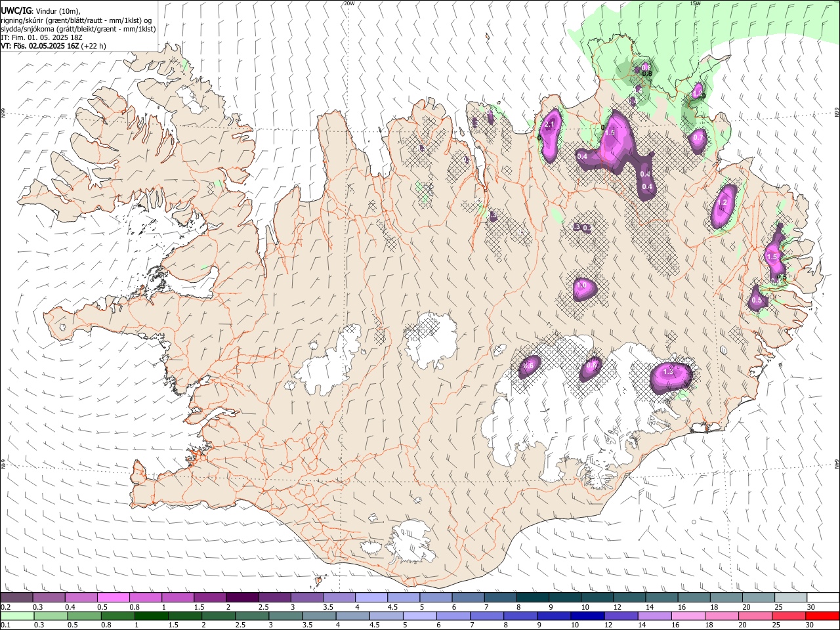This screenshot has height=630, width=840.
Task: Select lower legend swatch between 0.5 and 0.8
Action: pyautogui.click(x=84, y=616)
